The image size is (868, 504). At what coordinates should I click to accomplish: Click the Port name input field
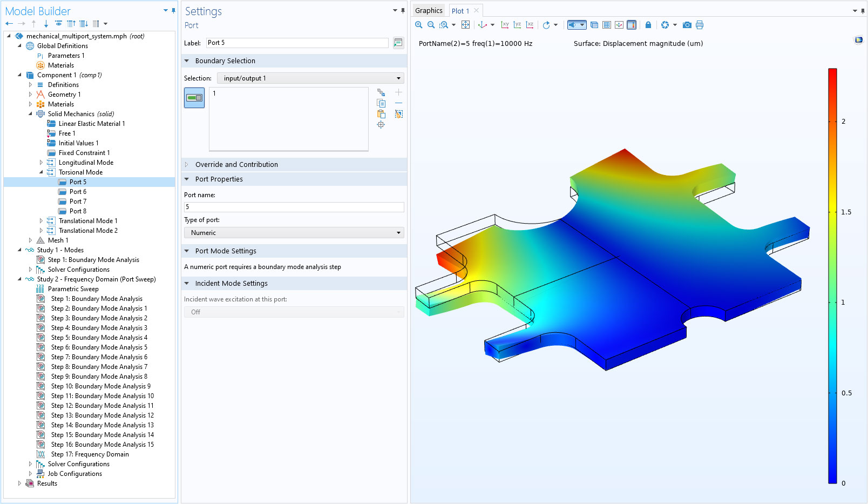294,207
